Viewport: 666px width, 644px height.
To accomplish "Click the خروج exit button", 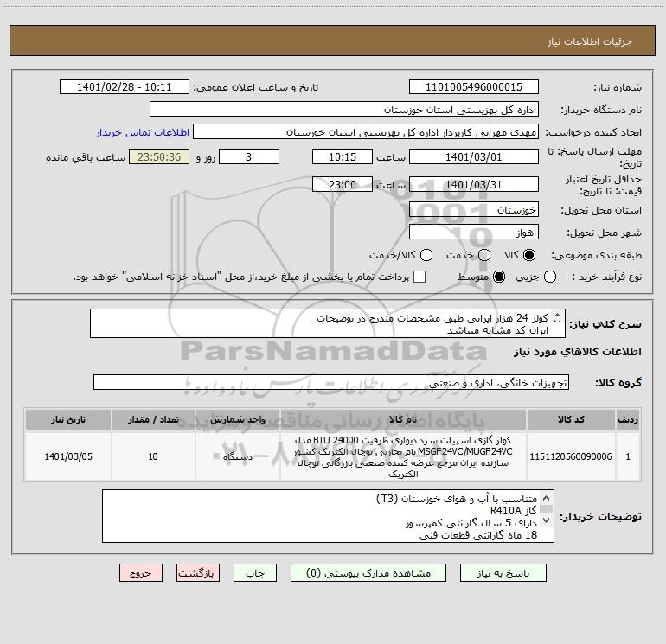I will pos(141,573).
